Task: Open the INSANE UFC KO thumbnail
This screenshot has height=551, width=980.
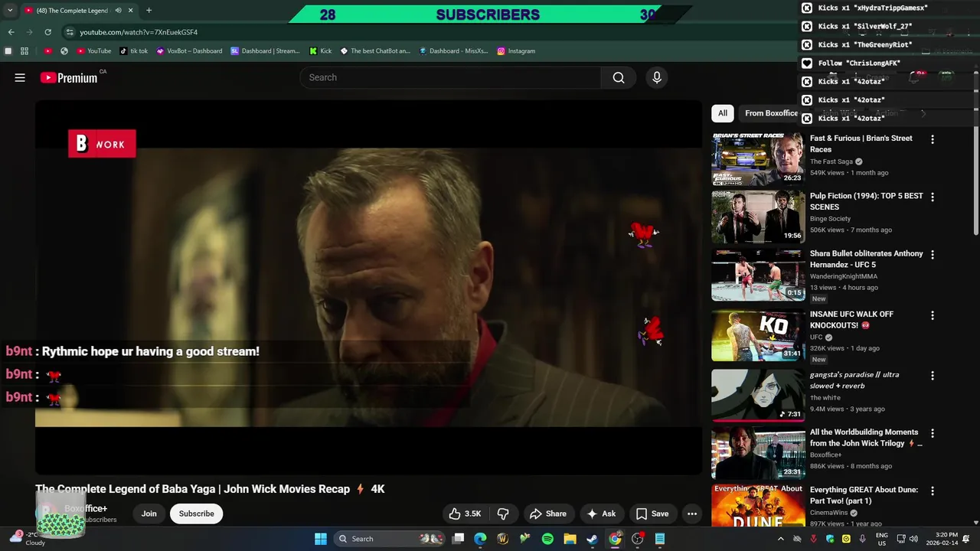Action: pyautogui.click(x=758, y=335)
